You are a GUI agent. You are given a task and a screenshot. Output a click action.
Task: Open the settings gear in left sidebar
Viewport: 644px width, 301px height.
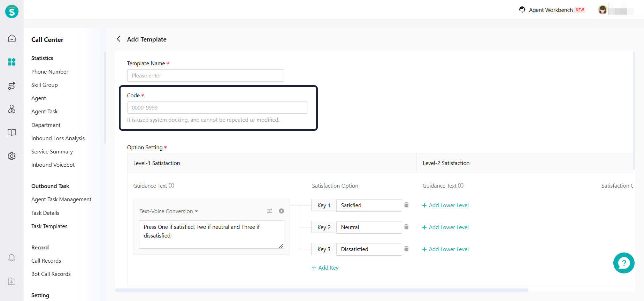click(x=12, y=156)
